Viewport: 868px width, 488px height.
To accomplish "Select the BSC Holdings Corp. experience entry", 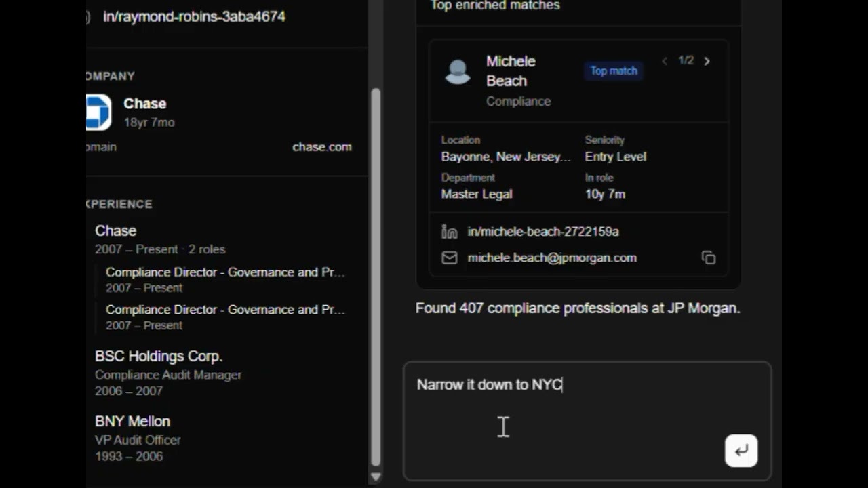I will [168, 373].
